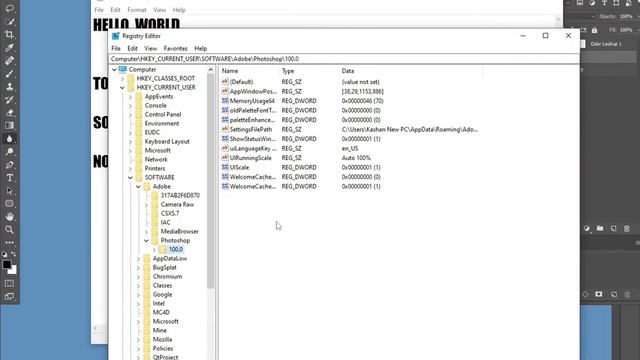Select the History Brush tool
Viewport: 640px width, 360px height.
point(9,100)
